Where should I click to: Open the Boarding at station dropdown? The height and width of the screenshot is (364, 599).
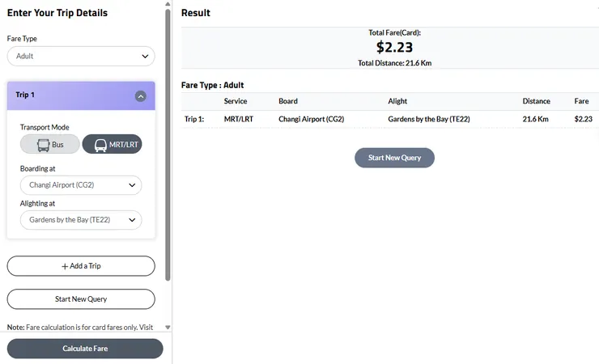[81, 185]
